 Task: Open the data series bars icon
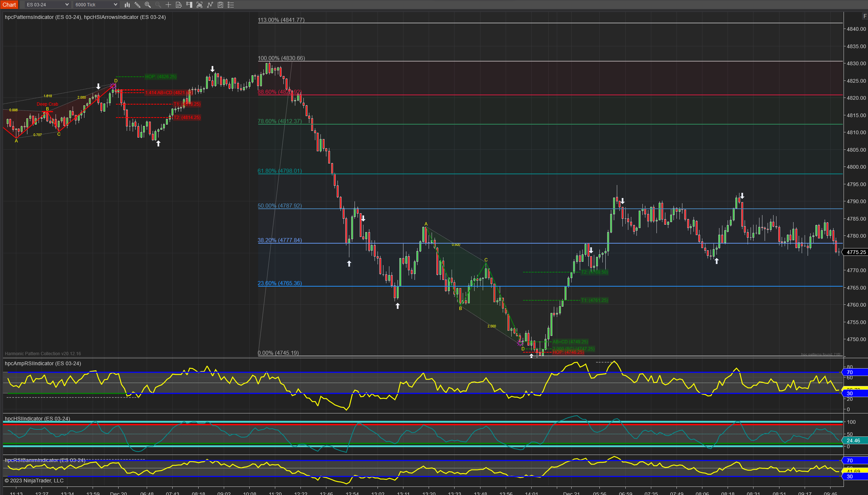(199, 5)
